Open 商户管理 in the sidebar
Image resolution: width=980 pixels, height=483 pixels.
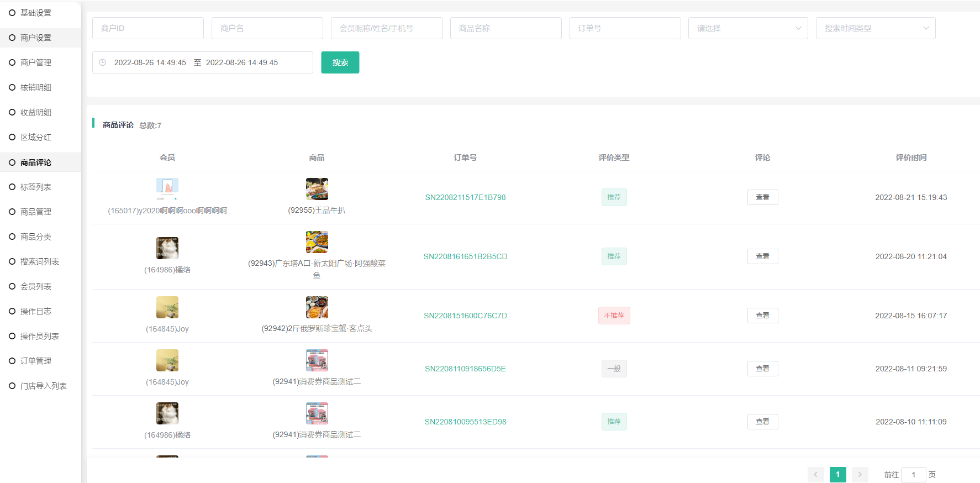coord(36,62)
